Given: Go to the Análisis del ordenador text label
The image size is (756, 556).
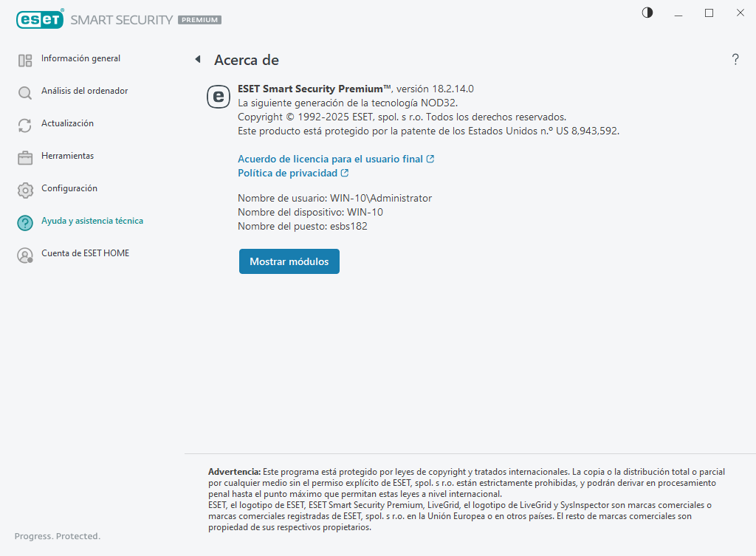Looking at the screenshot, I should 84,91.
